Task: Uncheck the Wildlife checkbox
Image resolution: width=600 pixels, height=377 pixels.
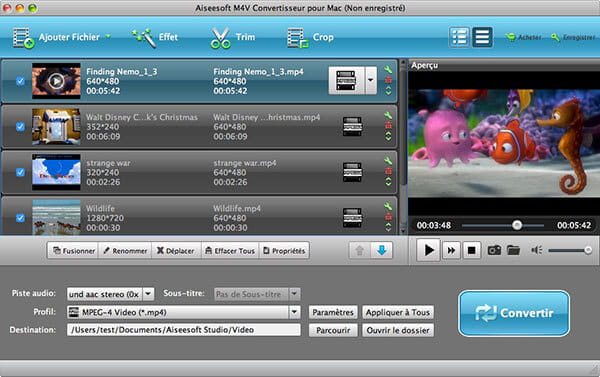Action: pos(20,218)
